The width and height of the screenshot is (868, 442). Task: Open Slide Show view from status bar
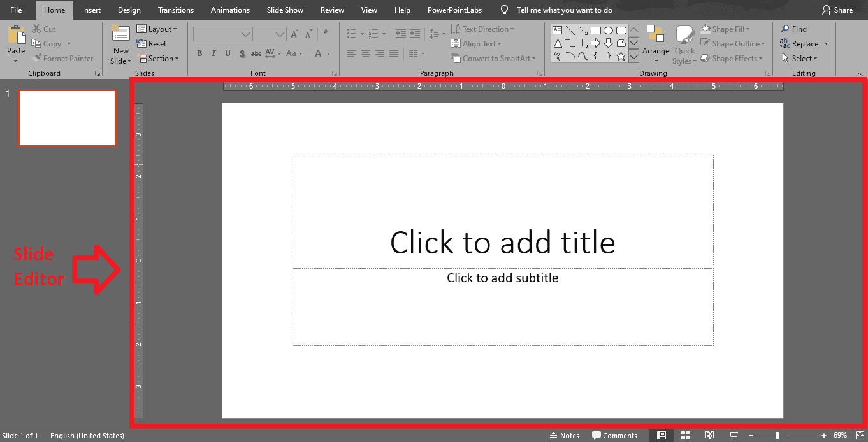tap(734, 435)
